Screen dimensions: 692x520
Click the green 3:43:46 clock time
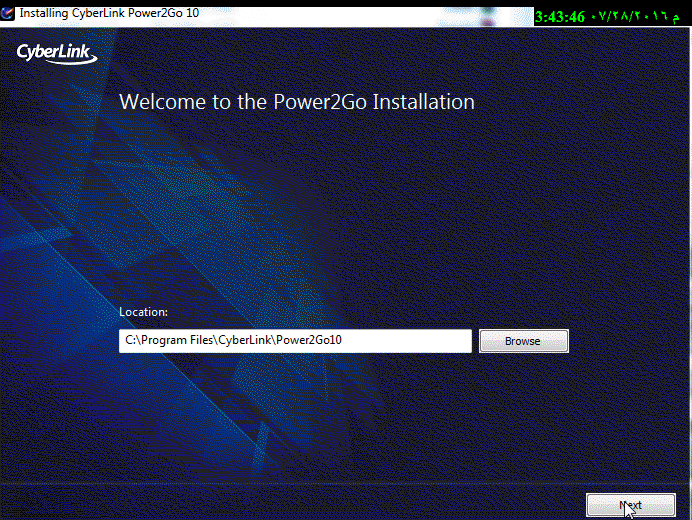[561, 17]
